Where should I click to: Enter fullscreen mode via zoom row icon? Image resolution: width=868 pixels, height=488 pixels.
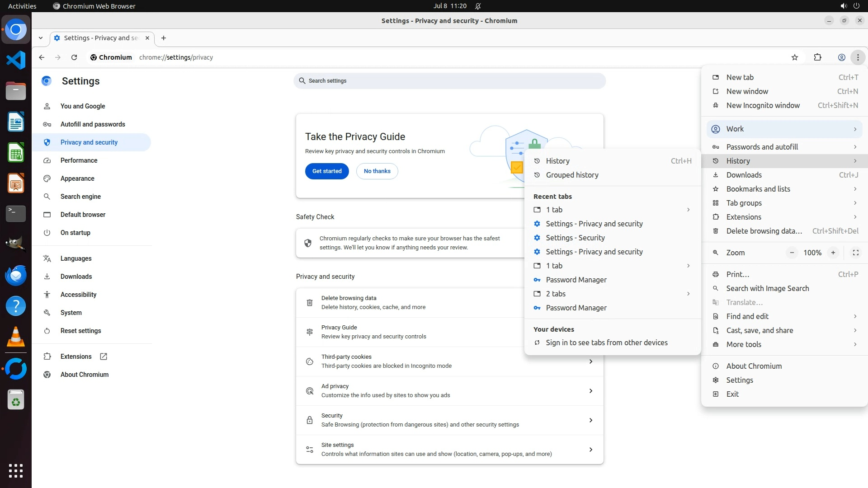click(x=855, y=253)
